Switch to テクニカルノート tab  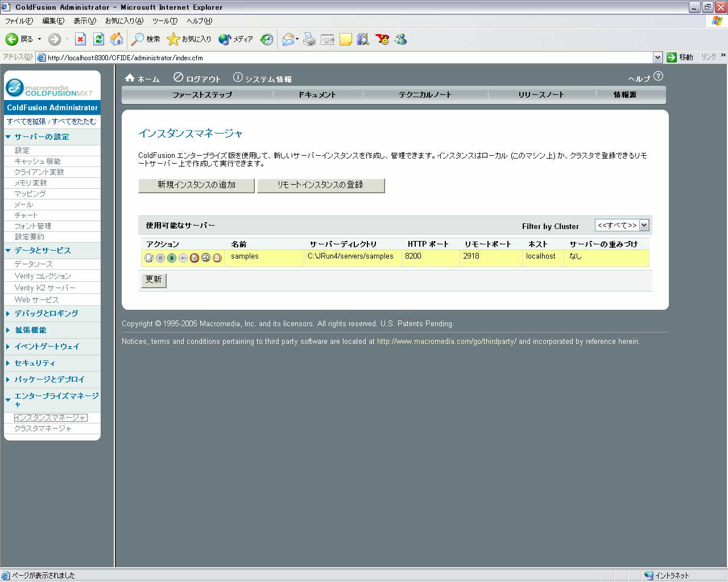tap(425, 95)
